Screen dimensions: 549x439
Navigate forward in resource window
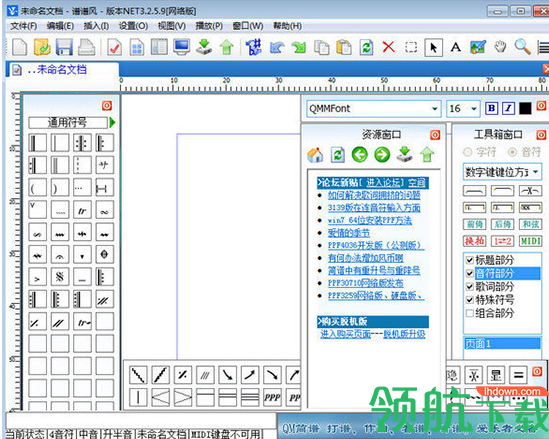382,155
